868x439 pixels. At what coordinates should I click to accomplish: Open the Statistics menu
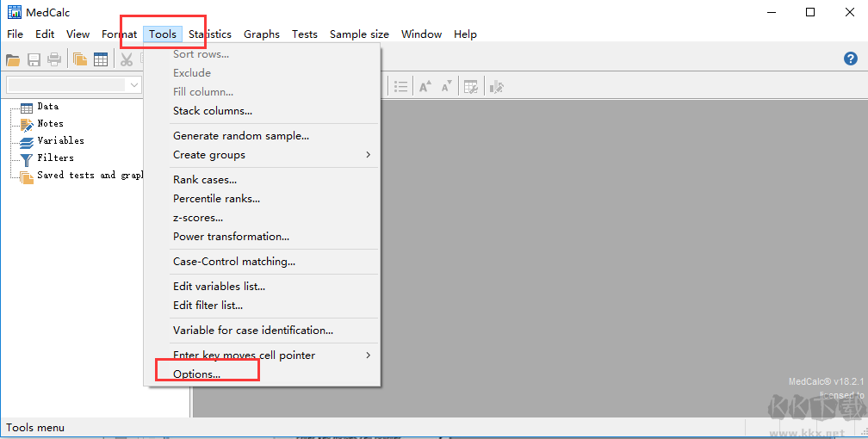(x=210, y=34)
